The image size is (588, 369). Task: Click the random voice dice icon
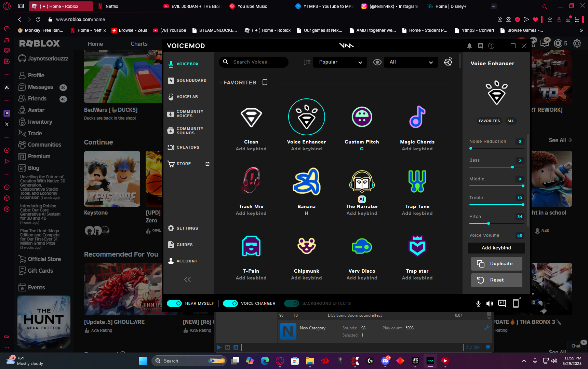[x=448, y=61]
